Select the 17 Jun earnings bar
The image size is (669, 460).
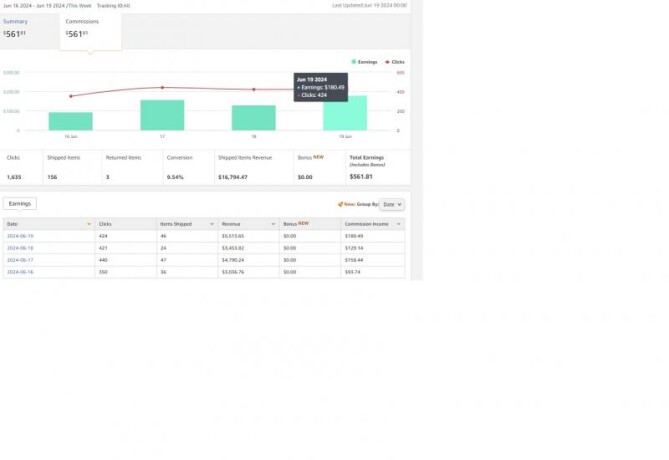pyautogui.click(x=162, y=115)
